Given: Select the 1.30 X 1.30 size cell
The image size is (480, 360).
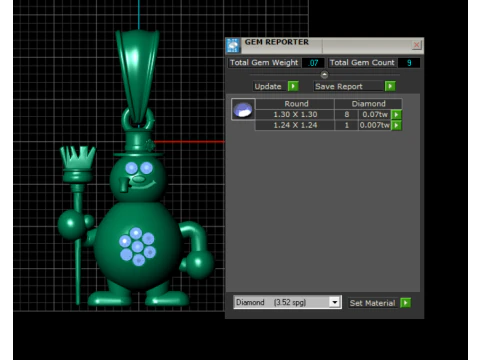Looking at the screenshot, I should coord(295,115).
